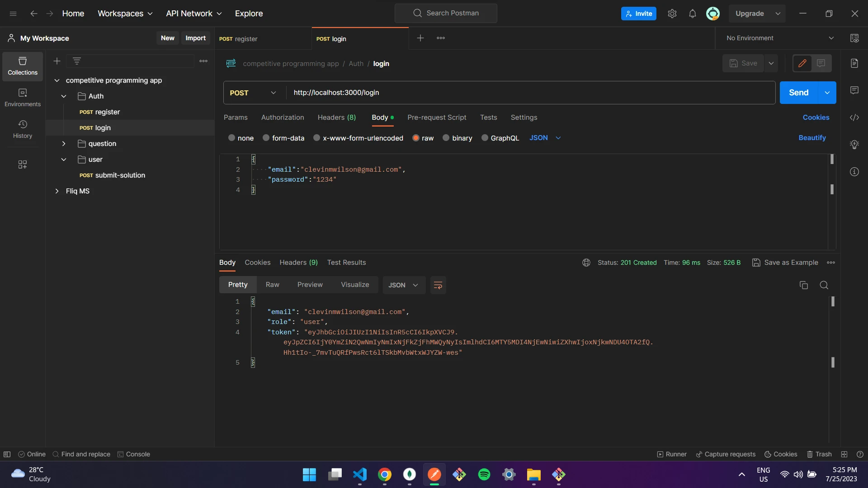Click the Cookies link beside request tabs
The image size is (868, 488).
(816, 117)
